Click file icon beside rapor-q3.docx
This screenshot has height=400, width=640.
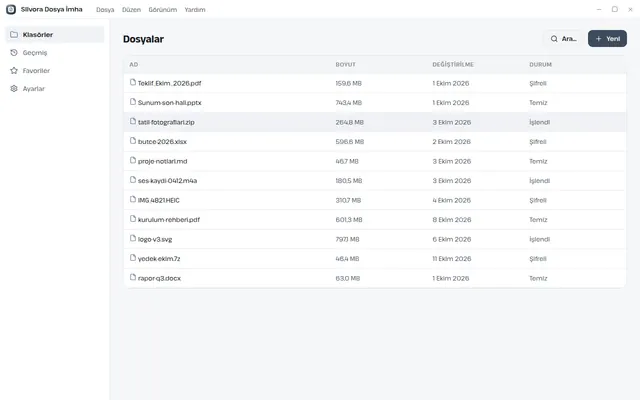133,277
